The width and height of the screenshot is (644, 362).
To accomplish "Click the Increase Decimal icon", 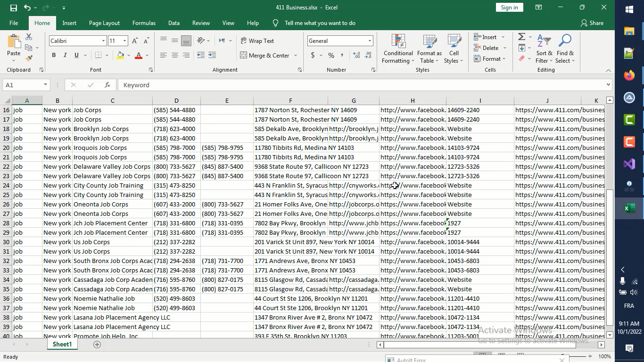I will [357, 55].
